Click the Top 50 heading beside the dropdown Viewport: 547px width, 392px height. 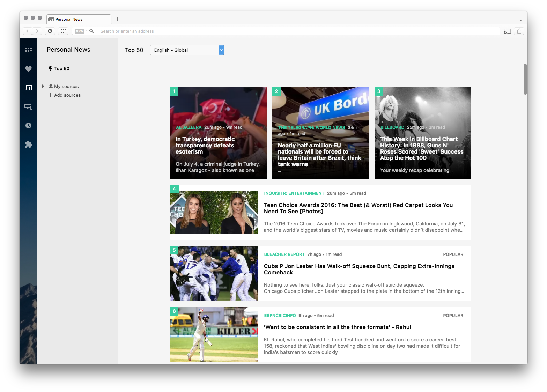point(134,50)
